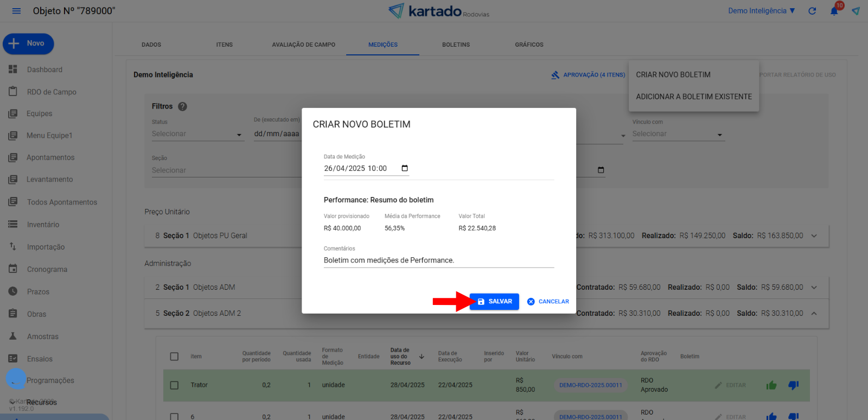Click thumbs down on Trator row
This screenshot has height=420, width=868.
(x=793, y=385)
